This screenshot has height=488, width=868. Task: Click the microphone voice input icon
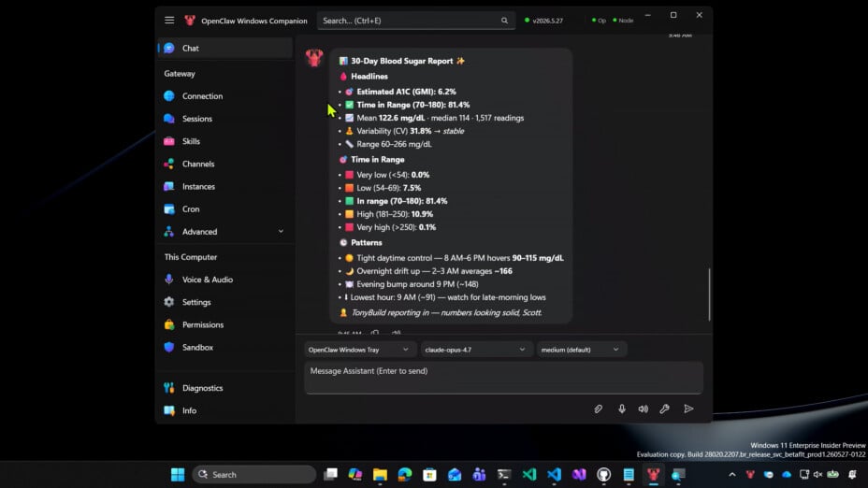(622, 409)
